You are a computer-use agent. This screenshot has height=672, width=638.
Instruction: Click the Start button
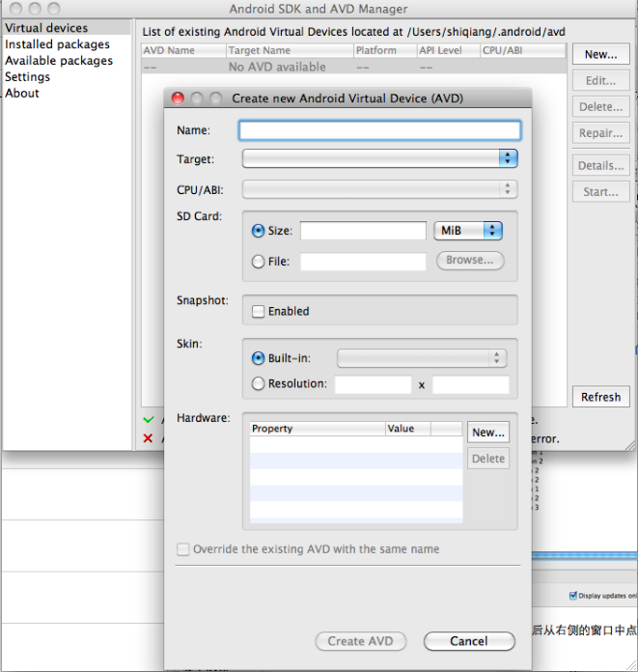point(601,191)
